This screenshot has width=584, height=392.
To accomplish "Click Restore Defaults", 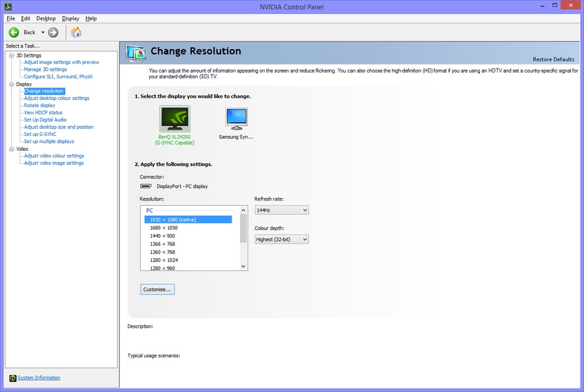I will 553,59.
